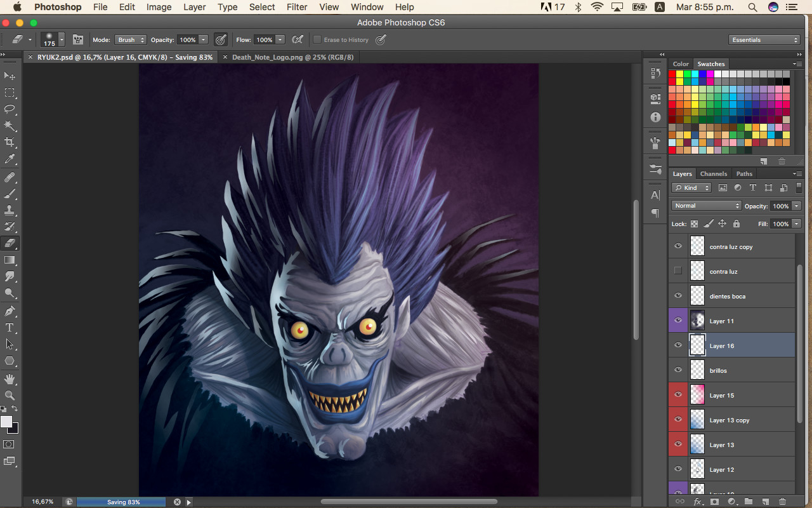Add a layer mask
Viewport: 812px width, 508px height.
(714, 502)
